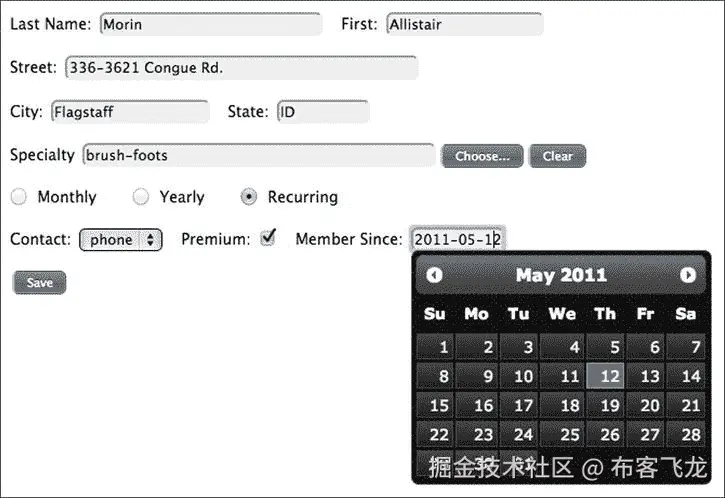Pick May 24 in calendar
The image size is (725, 498).
[x=519, y=434]
